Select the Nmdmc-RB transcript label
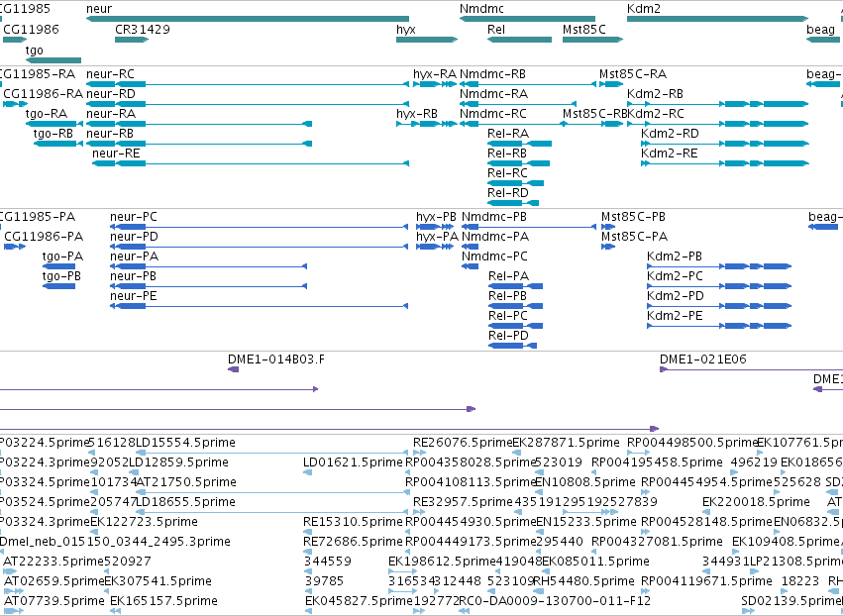843x616 pixels. click(492, 73)
